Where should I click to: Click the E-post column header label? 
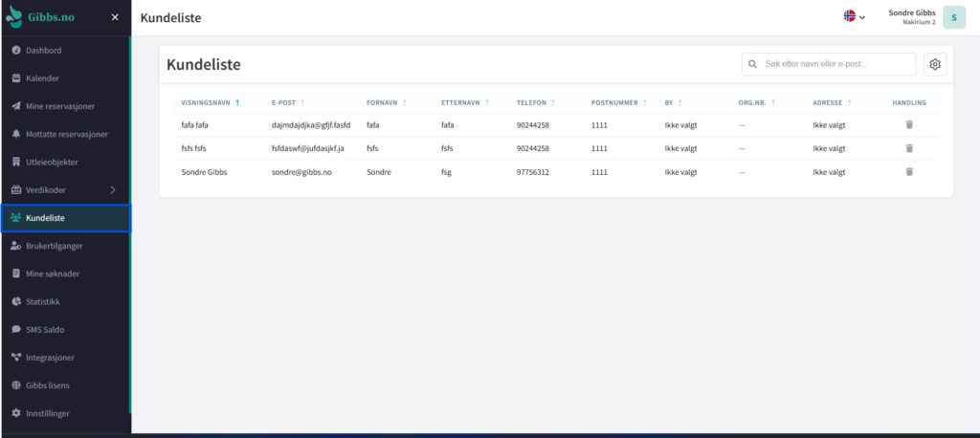coord(283,103)
